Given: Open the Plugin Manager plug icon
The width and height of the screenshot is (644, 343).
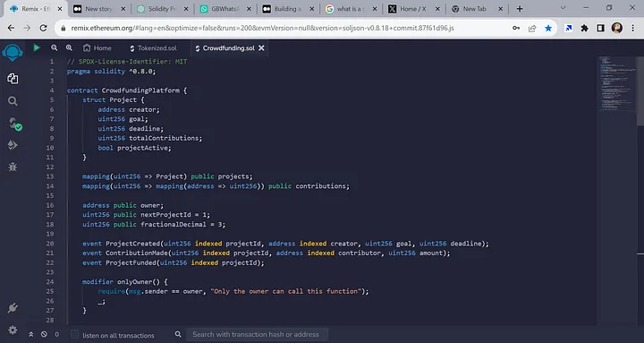Looking at the screenshot, I should point(13,308).
